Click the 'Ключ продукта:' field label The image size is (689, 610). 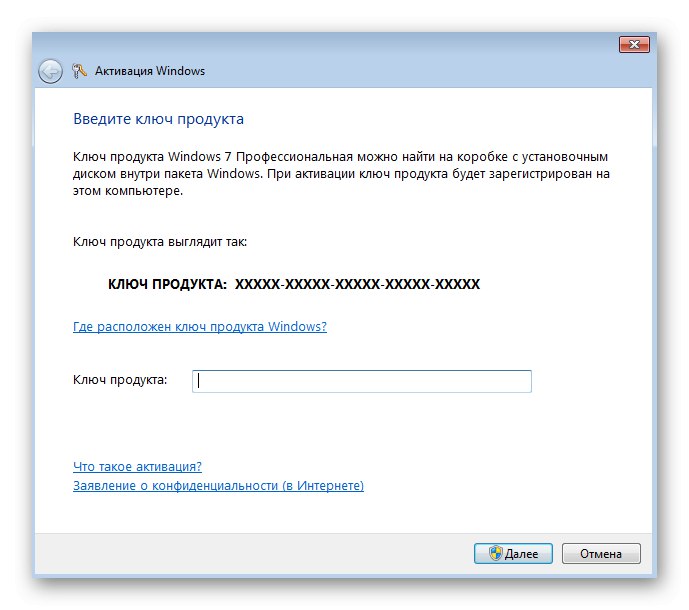[x=120, y=380]
